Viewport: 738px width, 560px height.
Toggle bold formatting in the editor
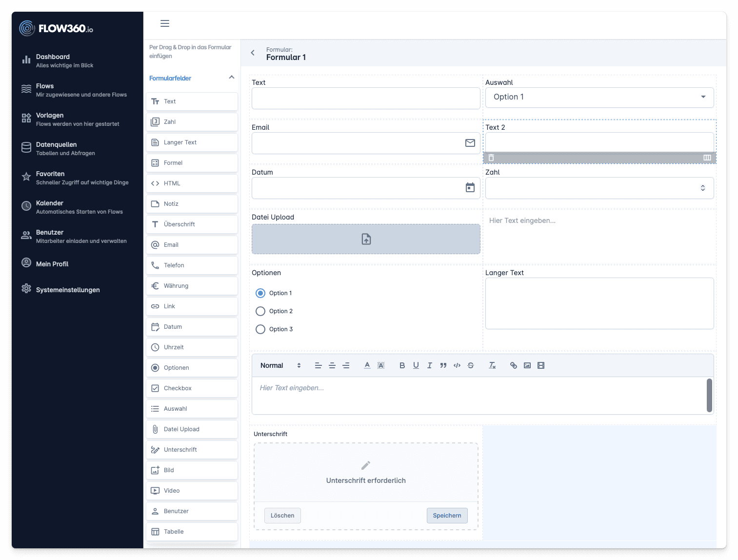click(x=402, y=365)
